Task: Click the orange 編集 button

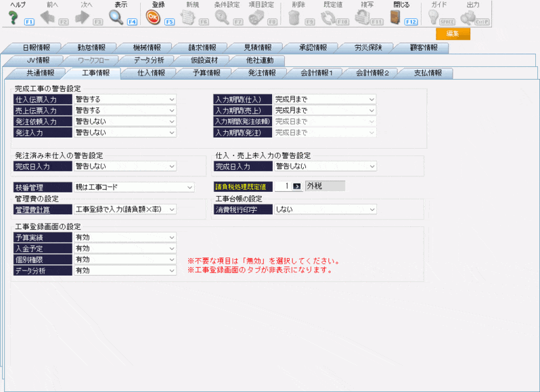Action: click(453, 34)
